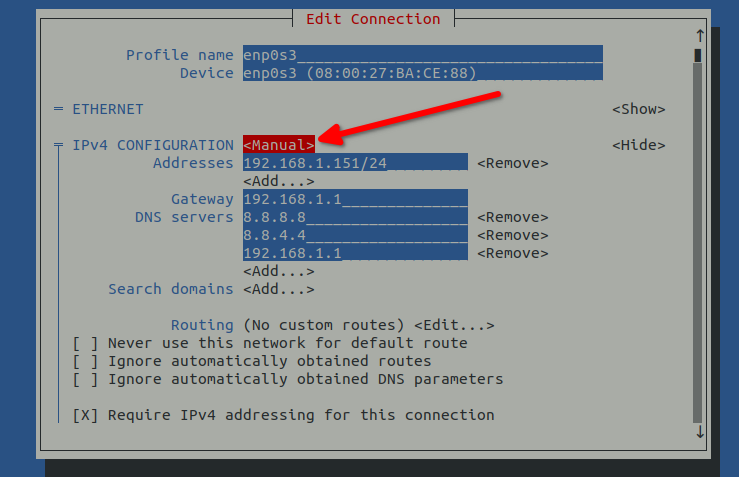Click the Profile name input field

pyautogui.click(x=422, y=55)
